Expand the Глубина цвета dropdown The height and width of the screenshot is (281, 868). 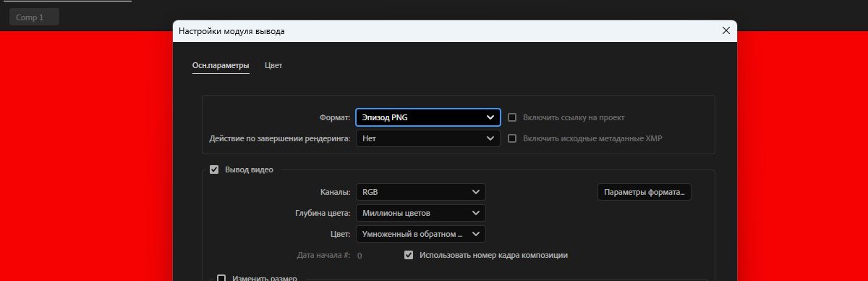pyautogui.click(x=420, y=213)
